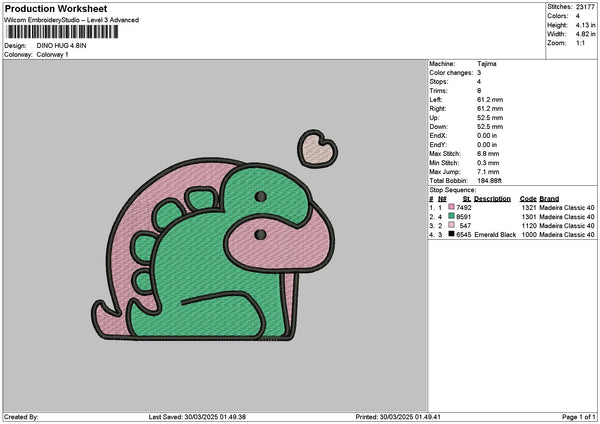600x424 pixels.
Task: Click the green color swatch for thread 8591
Action: pyautogui.click(x=452, y=216)
